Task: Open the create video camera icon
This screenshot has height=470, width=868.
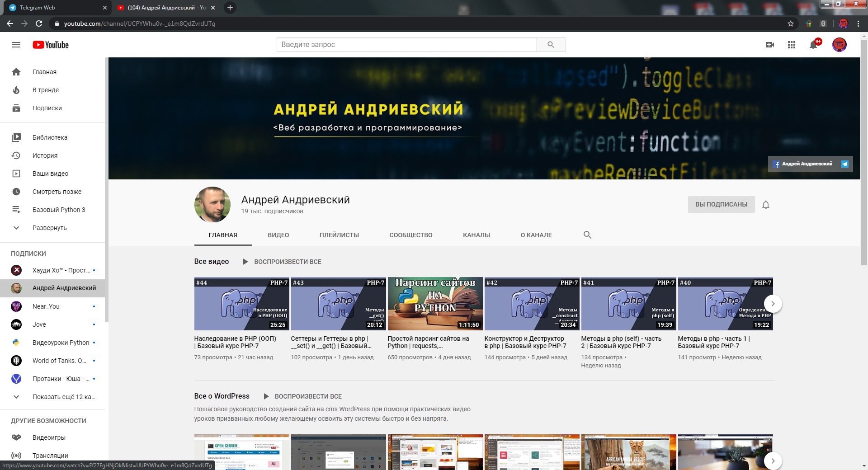Action: pos(770,45)
